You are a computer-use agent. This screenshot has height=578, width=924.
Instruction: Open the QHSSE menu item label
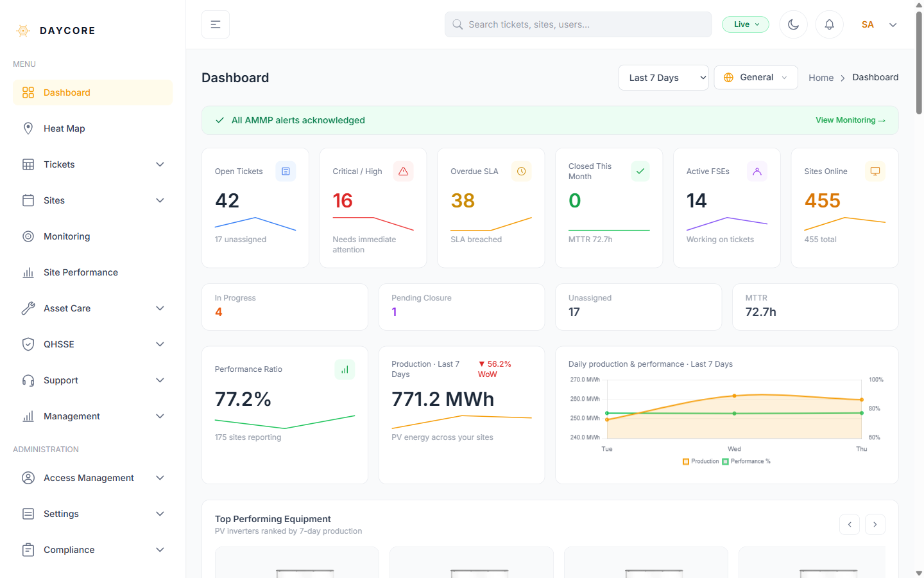[x=59, y=344]
